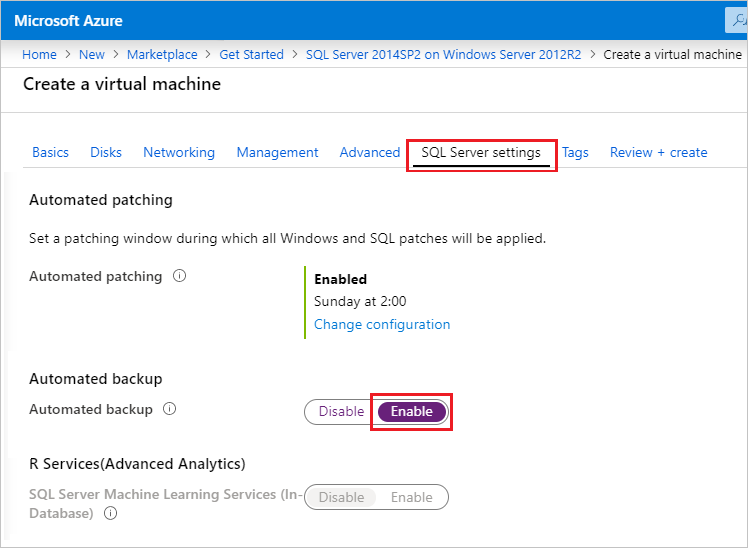Click Change configuration link
This screenshot has width=749, height=551.
point(382,324)
